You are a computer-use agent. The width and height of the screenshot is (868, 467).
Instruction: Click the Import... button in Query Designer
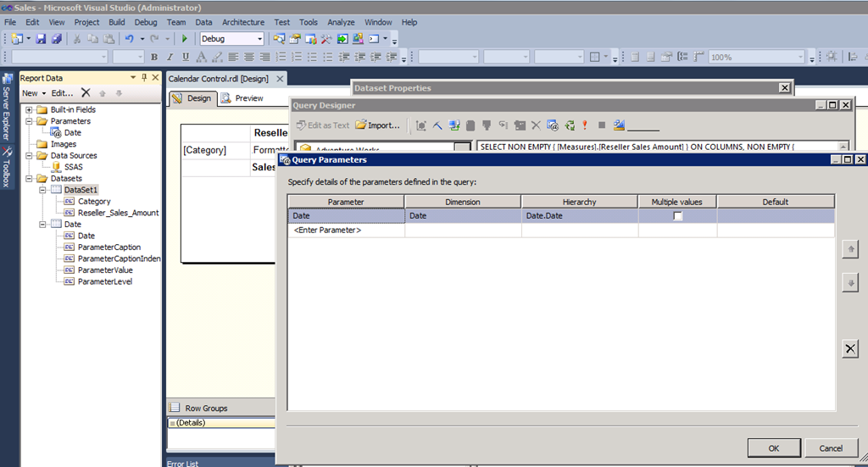(378, 125)
